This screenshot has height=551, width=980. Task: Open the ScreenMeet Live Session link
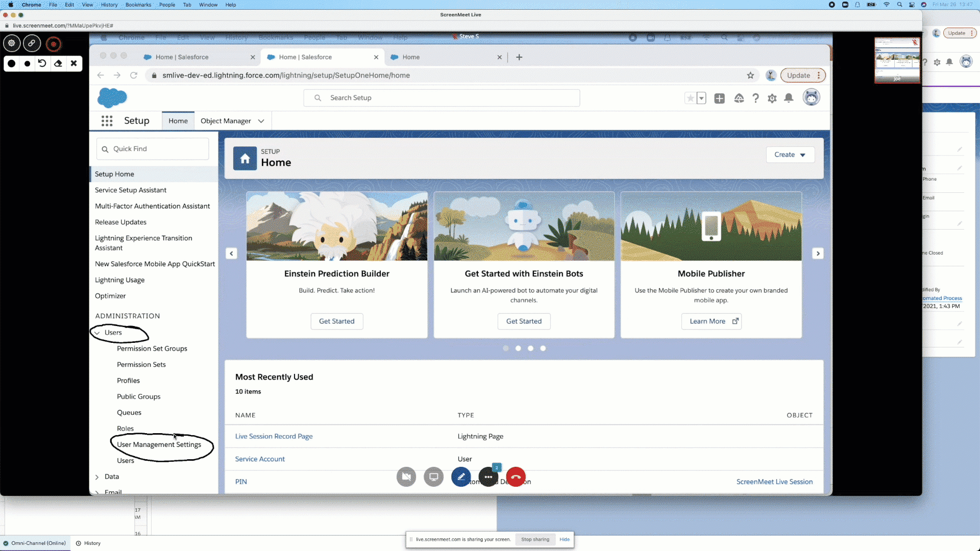click(774, 482)
